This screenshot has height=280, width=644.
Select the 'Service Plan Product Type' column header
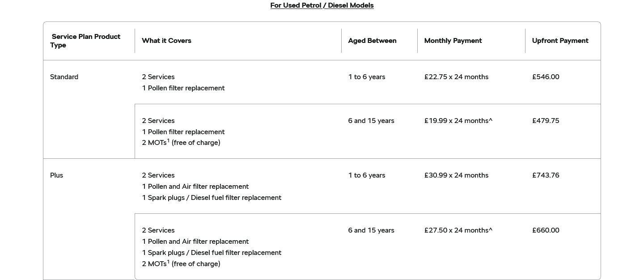(x=85, y=41)
